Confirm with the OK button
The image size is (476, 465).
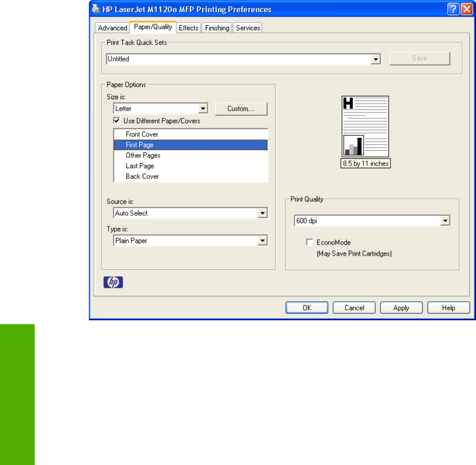(307, 308)
